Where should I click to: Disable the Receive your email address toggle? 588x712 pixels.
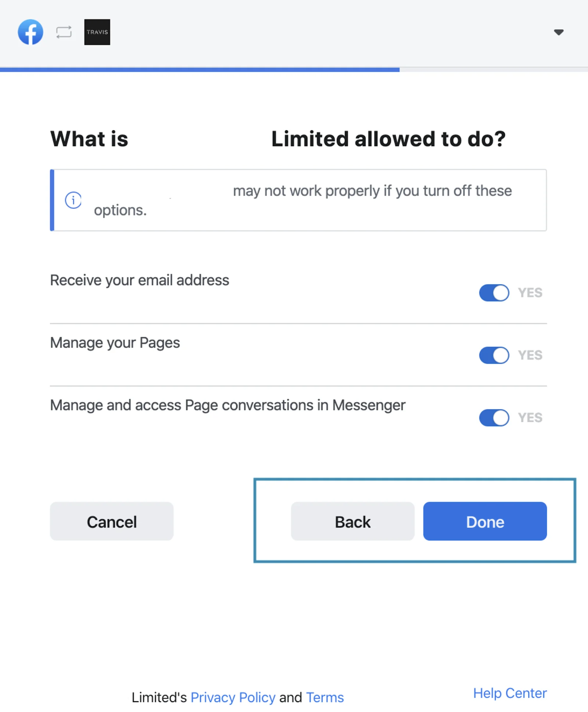[493, 293]
